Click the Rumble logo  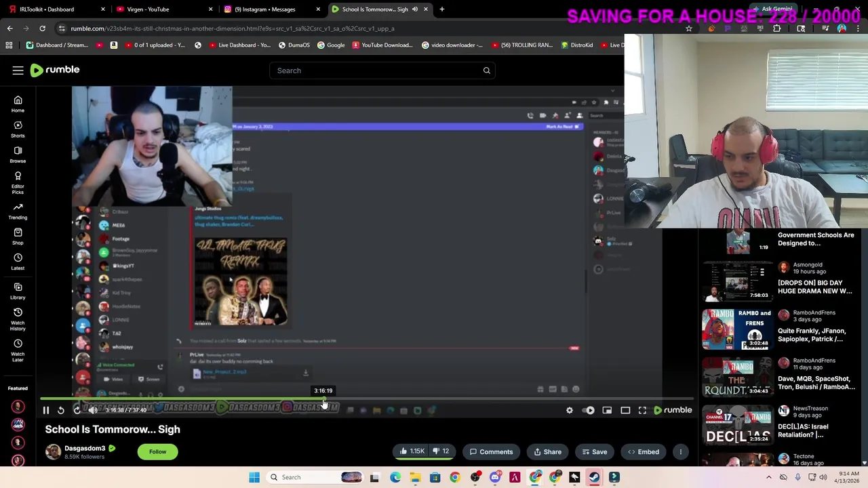(55, 70)
